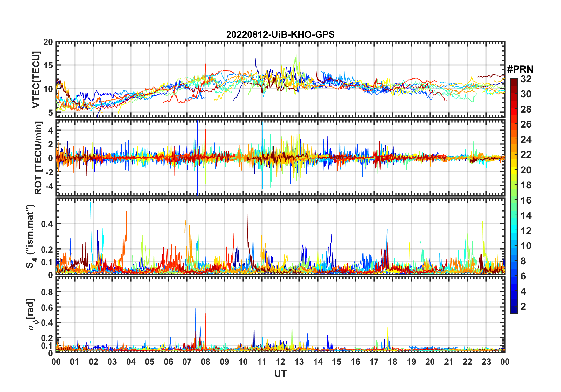The width and height of the screenshot is (561, 392).
Task: Select colorbar tick label 32
Action: click(526, 79)
